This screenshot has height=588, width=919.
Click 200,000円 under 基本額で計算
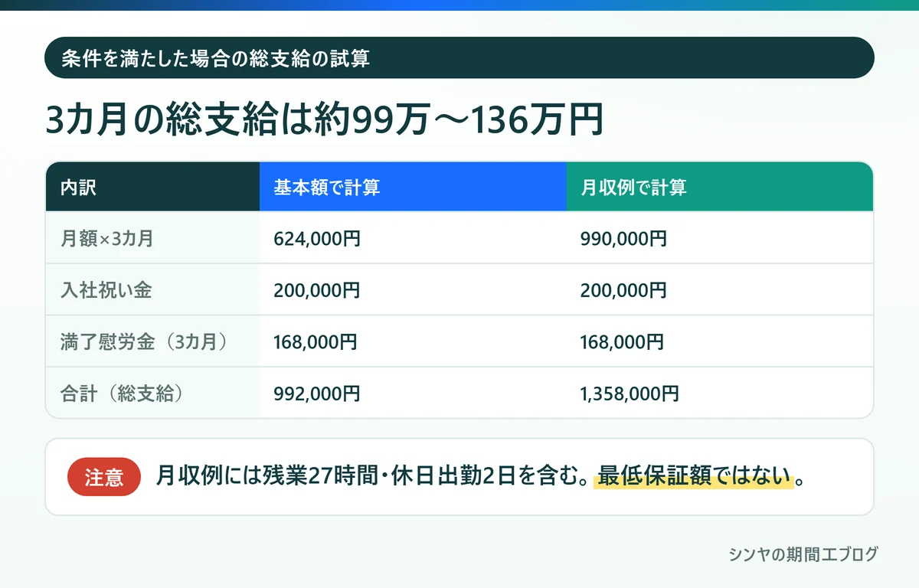pos(316,290)
